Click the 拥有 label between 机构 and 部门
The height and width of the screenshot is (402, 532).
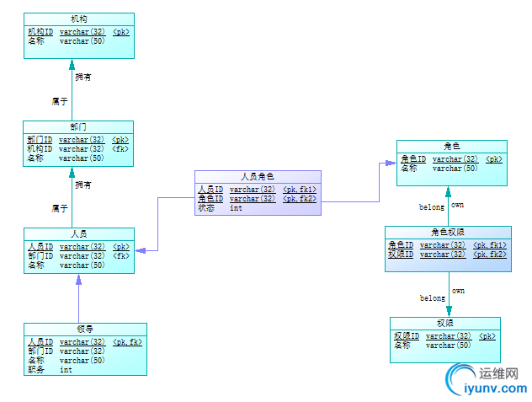(83, 77)
